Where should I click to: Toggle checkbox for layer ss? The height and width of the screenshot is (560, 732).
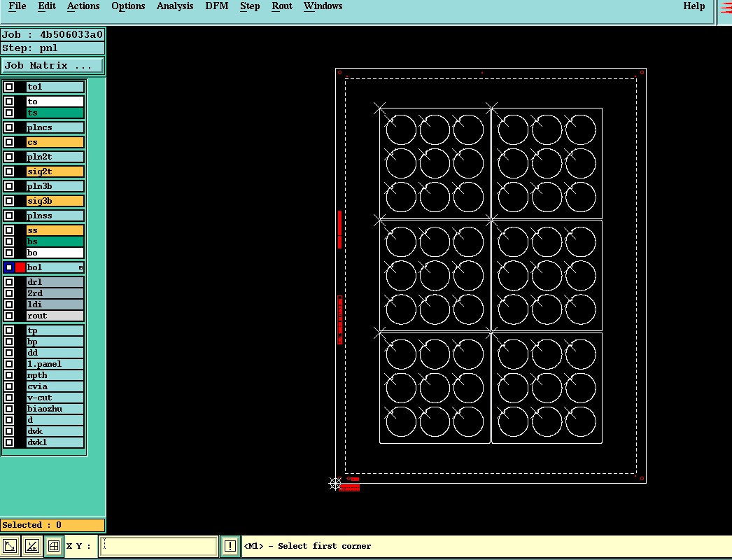point(9,230)
